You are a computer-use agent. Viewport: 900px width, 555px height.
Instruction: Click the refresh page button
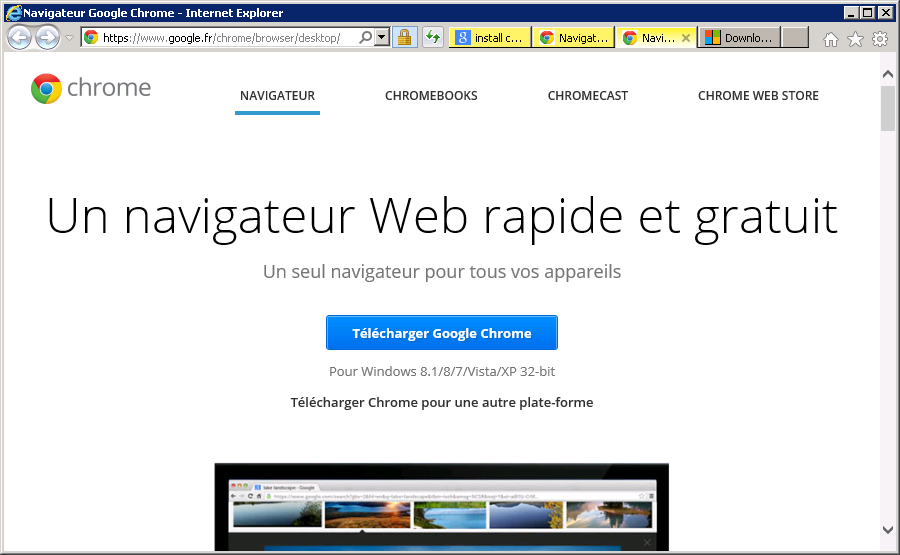click(x=433, y=38)
